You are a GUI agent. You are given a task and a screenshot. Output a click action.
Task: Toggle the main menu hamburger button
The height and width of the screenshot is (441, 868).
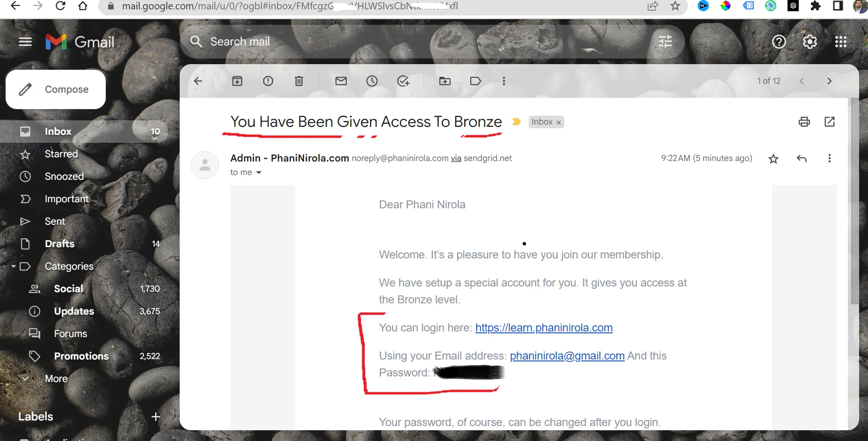[25, 42]
